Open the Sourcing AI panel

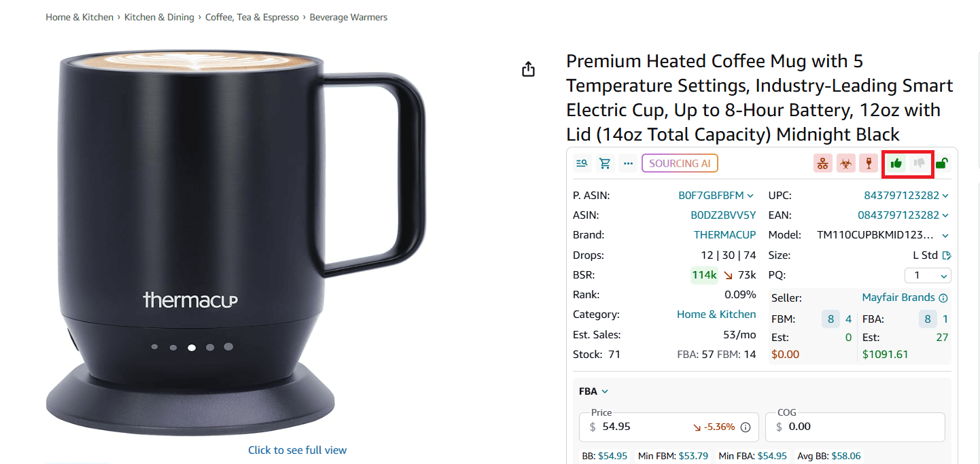tap(680, 163)
